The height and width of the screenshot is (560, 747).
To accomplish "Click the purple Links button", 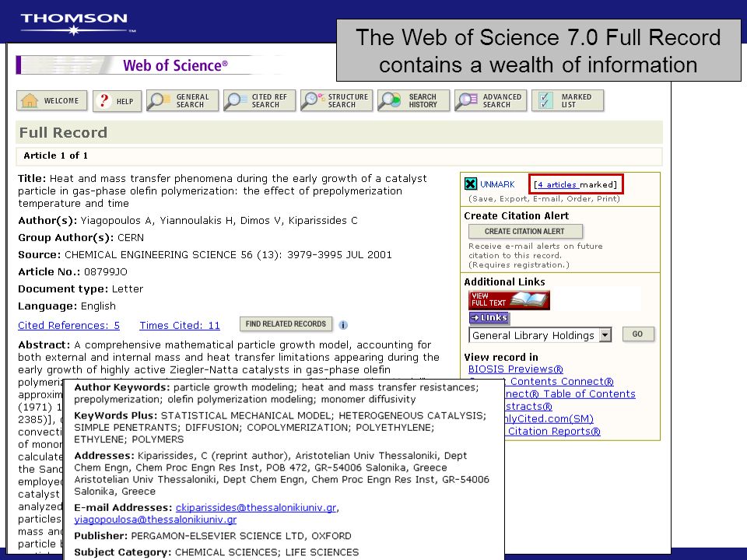I will (x=489, y=317).
